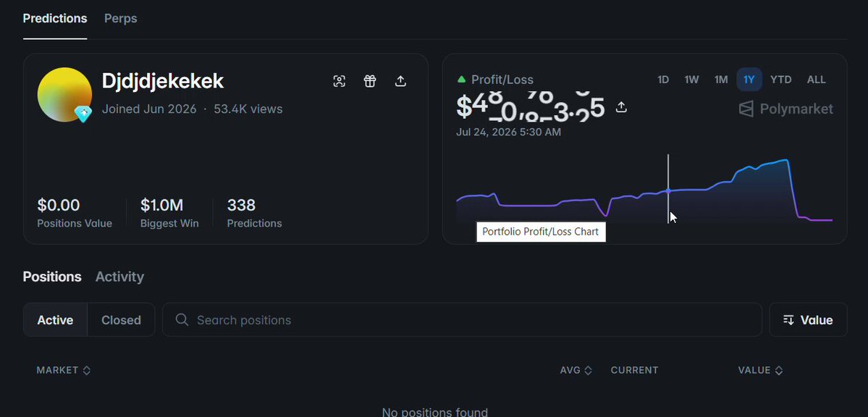Open the Value sort dropdown

pos(808,319)
